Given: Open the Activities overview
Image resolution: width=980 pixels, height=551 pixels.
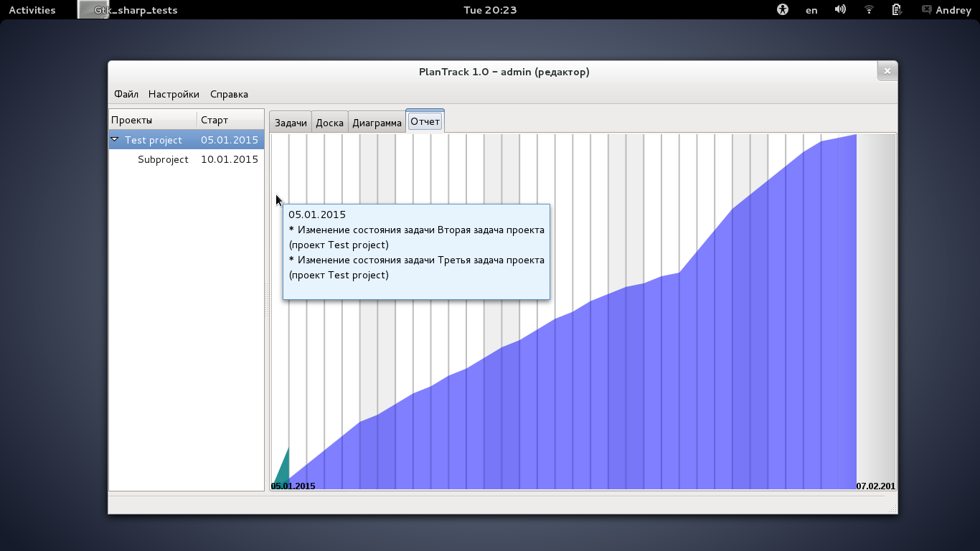Looking at the screenshot, I should point(32,10).
